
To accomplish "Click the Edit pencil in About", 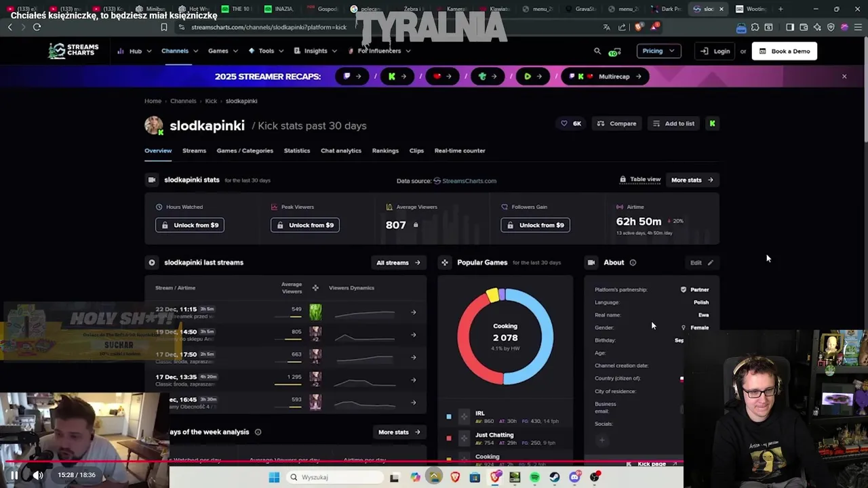I will 702,262.
